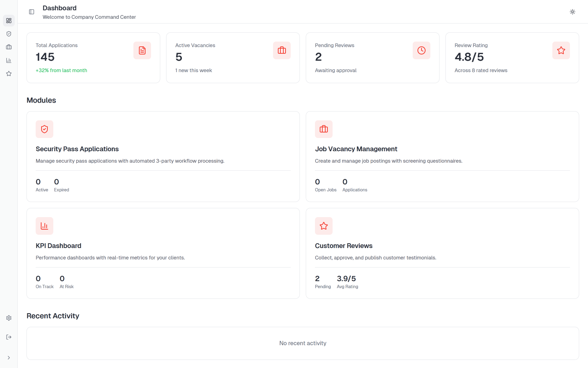Open the Job Vacancy Management module
Screen dimensions: 588x368
click(442, 156)
